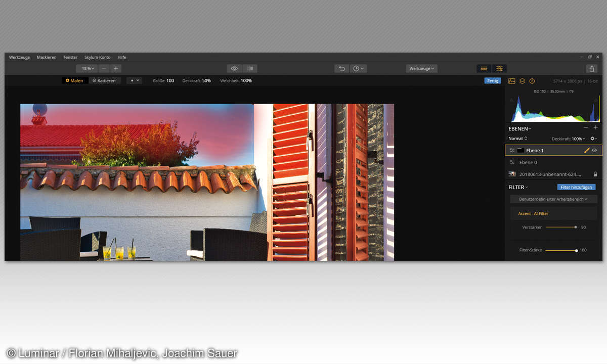This screenshot has width=607, height=364.
Task: Select the 20180613-unbenannt base image layer
Action: (x=553, y=174)
